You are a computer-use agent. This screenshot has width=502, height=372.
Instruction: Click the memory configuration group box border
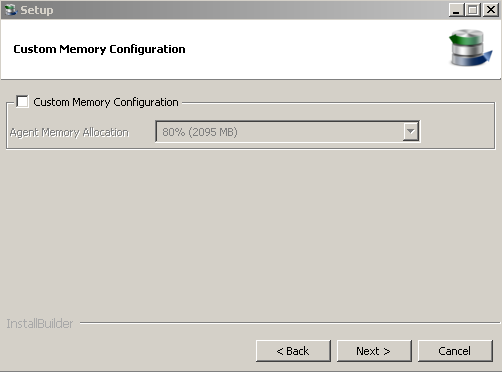251,149
